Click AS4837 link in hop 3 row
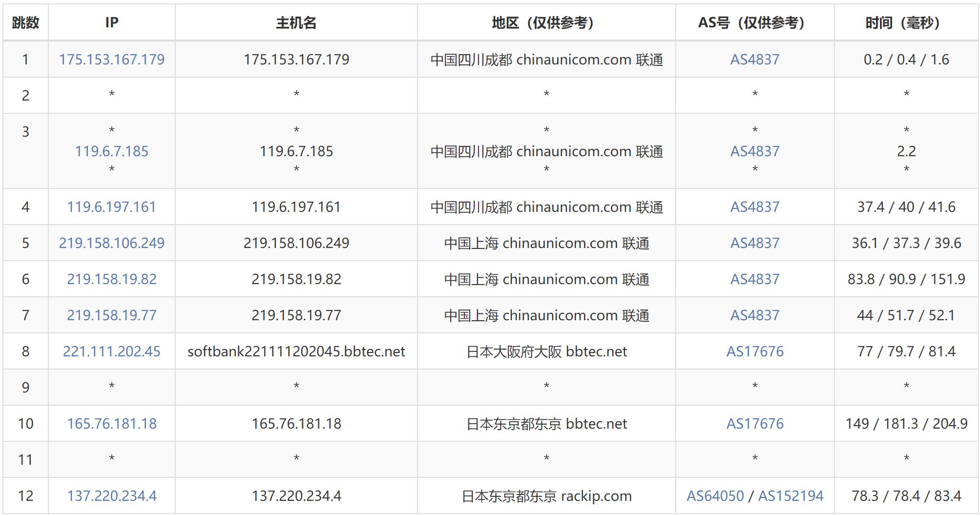Viewport: 980px width, 516px height. tap(755, 151)
